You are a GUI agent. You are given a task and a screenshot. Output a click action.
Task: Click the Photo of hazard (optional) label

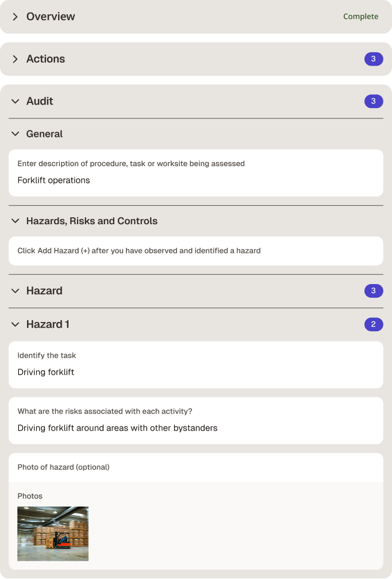pyautogui.click(x=63, y=467)
